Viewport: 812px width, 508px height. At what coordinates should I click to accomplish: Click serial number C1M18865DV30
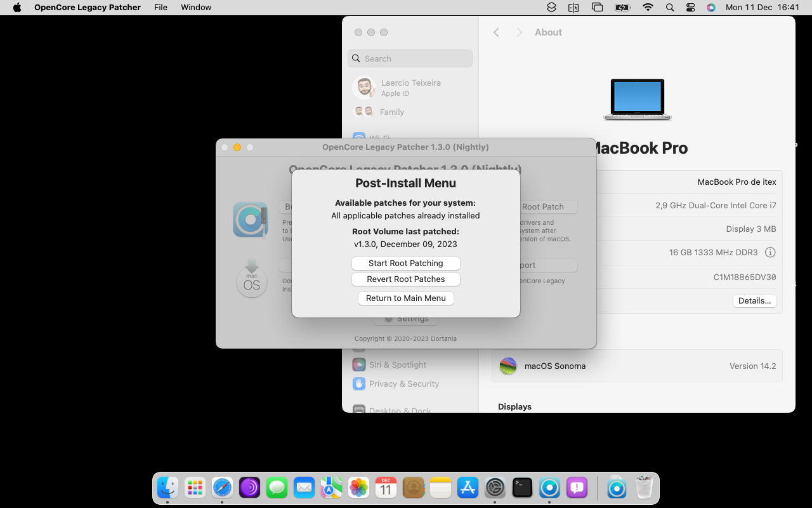[745, 277]
